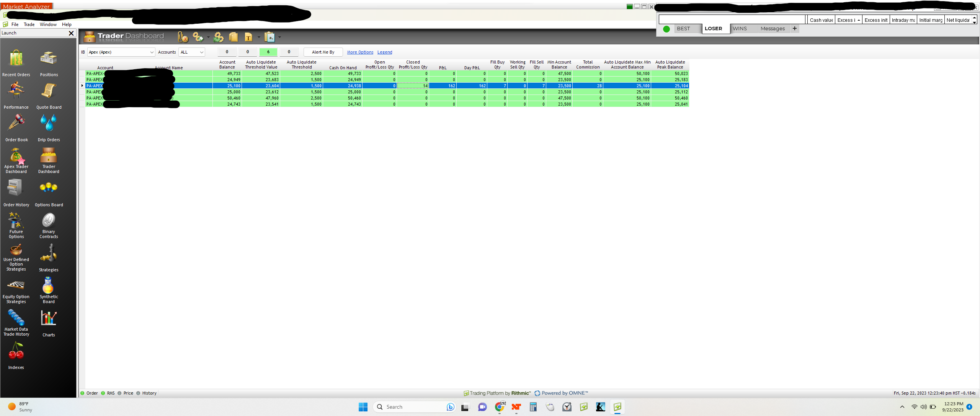Open the Window menu
This screenshot has width=980, height=416.
coord(48,24)
